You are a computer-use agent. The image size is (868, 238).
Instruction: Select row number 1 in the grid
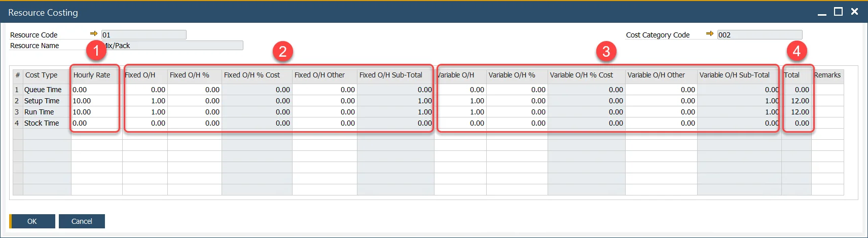click(x=18, y=90)
